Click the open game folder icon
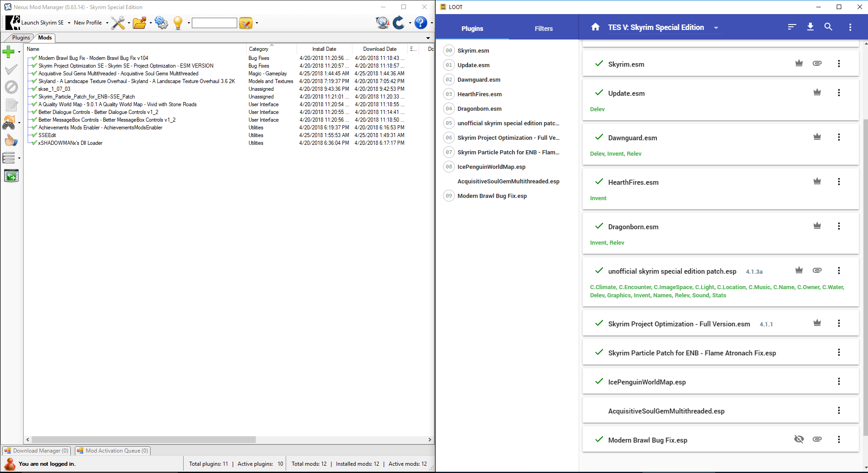 pos(140,23)
